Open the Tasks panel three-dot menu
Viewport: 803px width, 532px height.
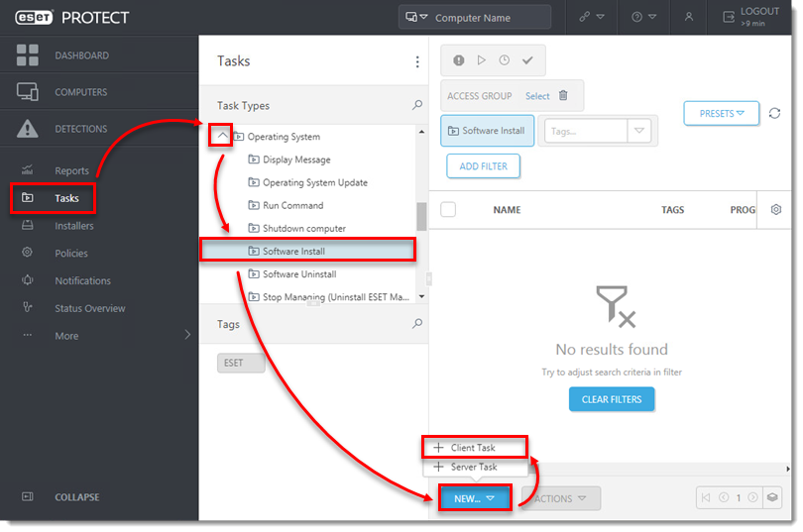tap(417, 61)
